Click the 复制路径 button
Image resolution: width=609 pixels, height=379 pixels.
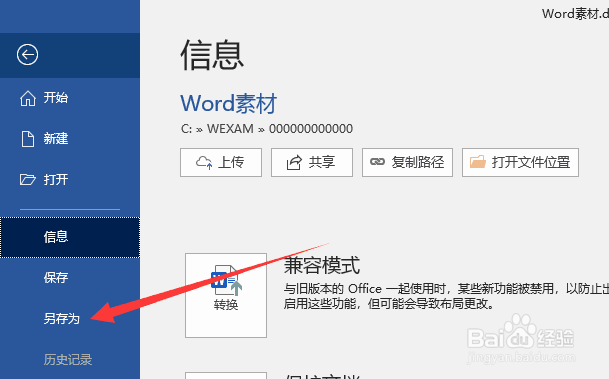tap(407, 162)
